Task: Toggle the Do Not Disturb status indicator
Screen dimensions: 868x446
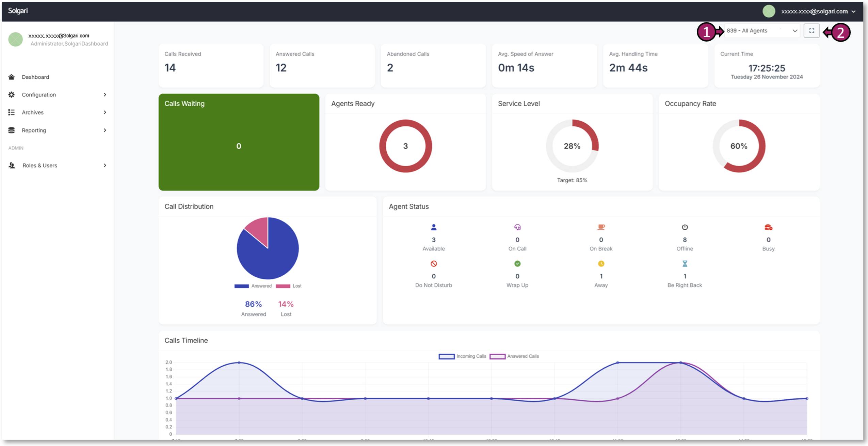Action: coord(433,263)
